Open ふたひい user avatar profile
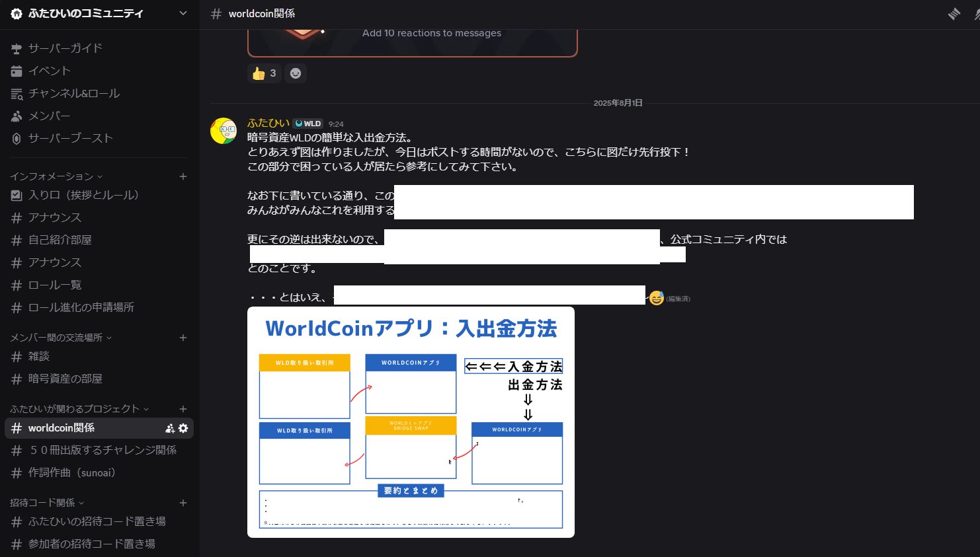The height and width of the screenshot is (557, 980). 224,131
